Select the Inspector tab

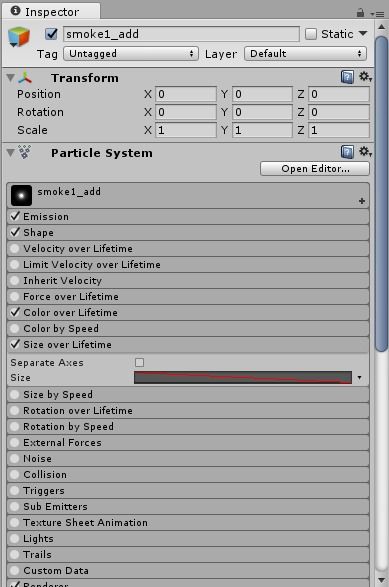[51, 11]
